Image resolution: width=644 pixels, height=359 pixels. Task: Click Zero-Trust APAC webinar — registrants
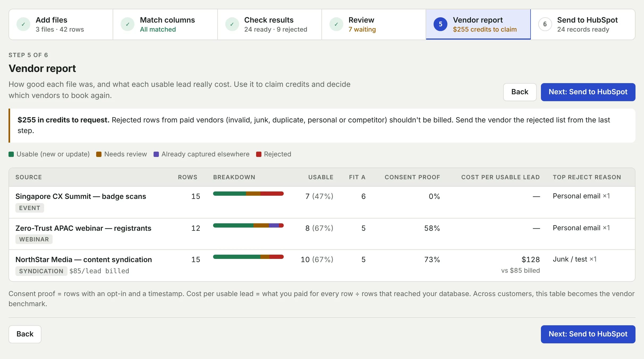[83, 228]
